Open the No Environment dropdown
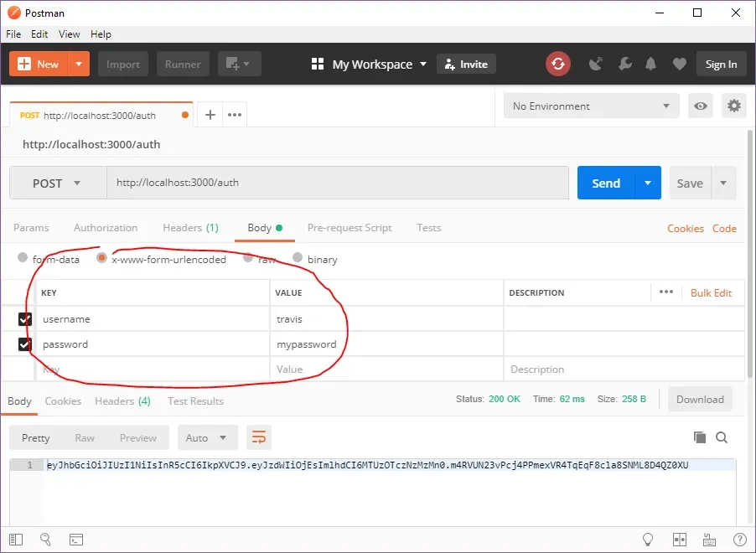 click(591, 106)
